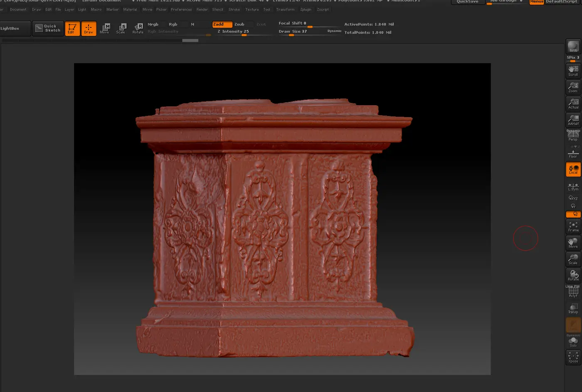This screenshot has width=582, height=392.
Task: Select the top-shelf Move gizmo icon
Action: pyautogui.click(x=105, y=28)
